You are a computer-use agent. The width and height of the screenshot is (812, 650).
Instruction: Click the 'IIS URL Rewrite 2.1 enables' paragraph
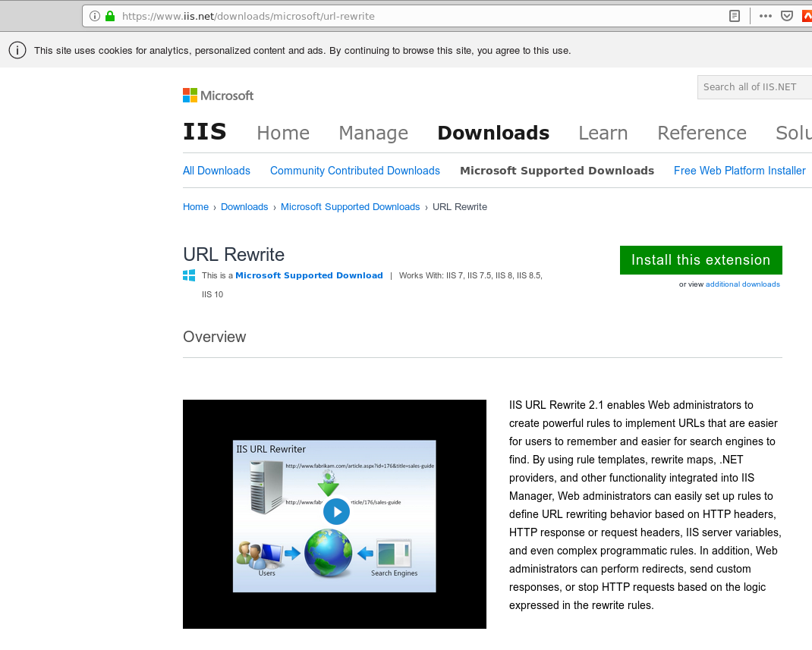645,505
